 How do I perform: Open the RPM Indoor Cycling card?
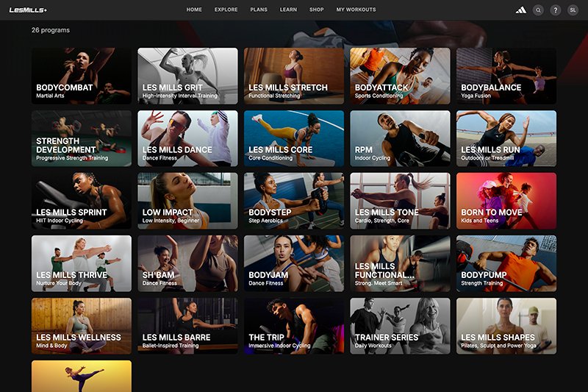point(400,138)
